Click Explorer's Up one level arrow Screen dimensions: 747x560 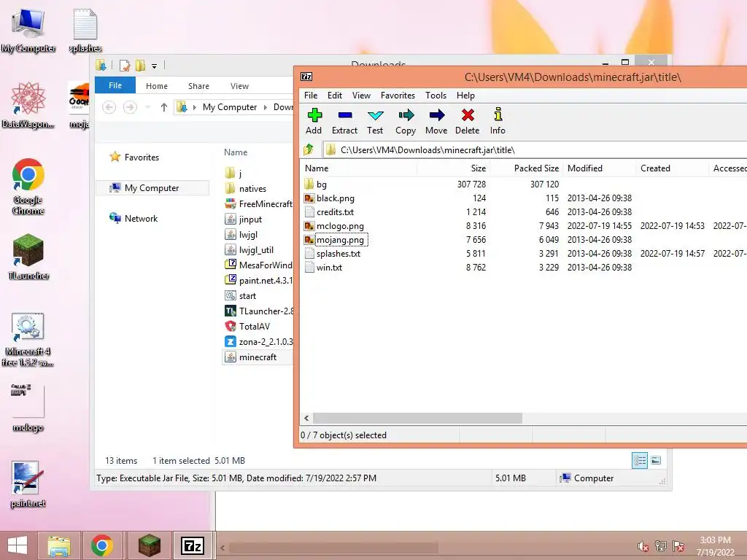[x=164, y=107]
